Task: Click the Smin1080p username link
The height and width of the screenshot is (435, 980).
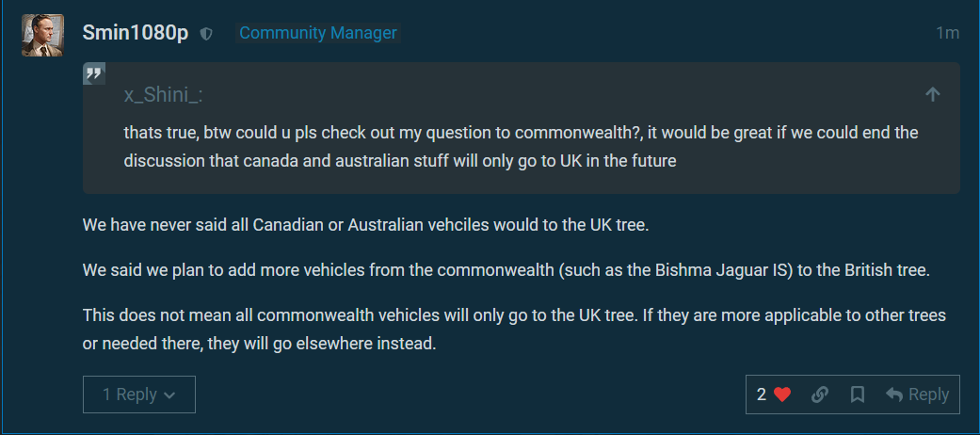Action: pos(135,33)
